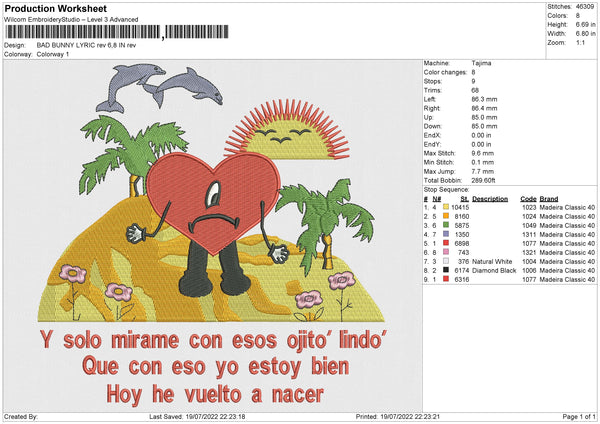600x424 pixels.
Task: Click thread code 1006
Action: click(529, 271)
